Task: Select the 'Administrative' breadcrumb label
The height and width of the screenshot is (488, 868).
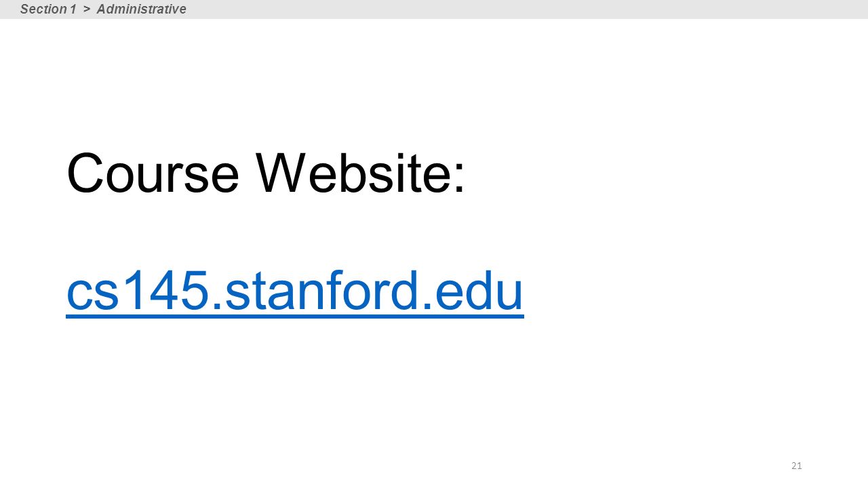Action: point(141,9)
